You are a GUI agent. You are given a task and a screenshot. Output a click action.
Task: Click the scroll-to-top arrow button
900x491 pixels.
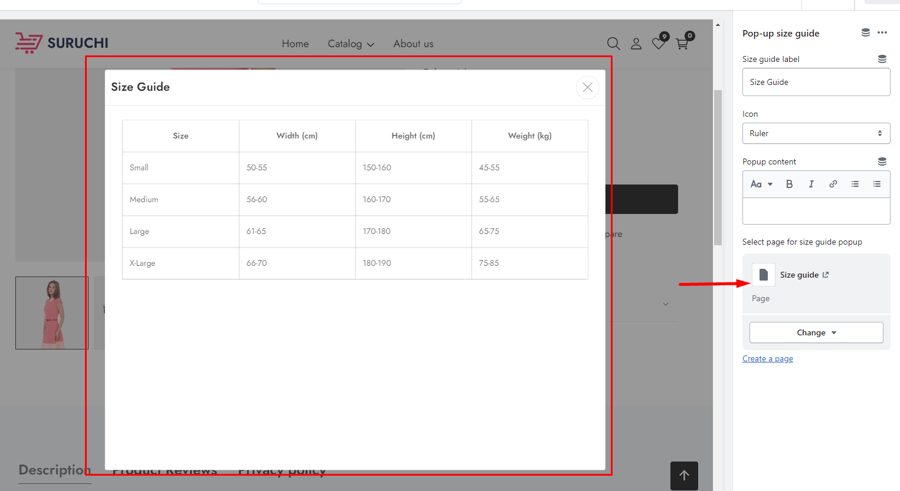click(684, 476)
